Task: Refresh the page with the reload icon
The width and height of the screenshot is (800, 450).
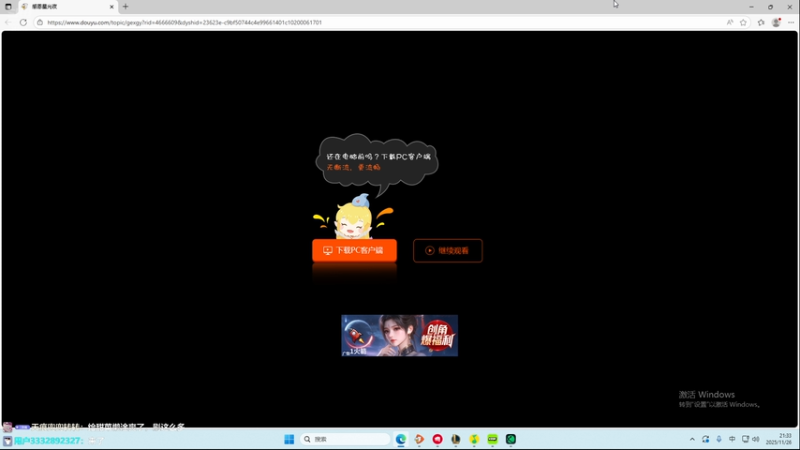Action: [x=23, y=22]
